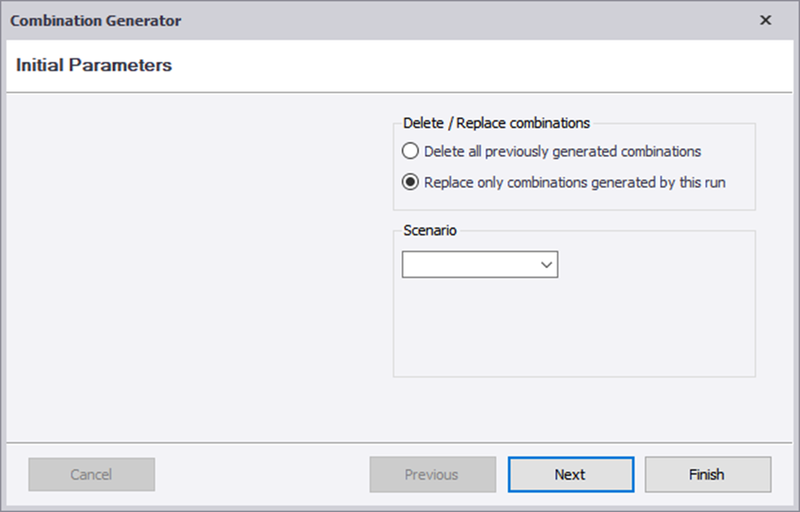The height and width of the screenshot is (512, 800).
Task: Go to the next step with Next
Action: (x=571, y=474)
